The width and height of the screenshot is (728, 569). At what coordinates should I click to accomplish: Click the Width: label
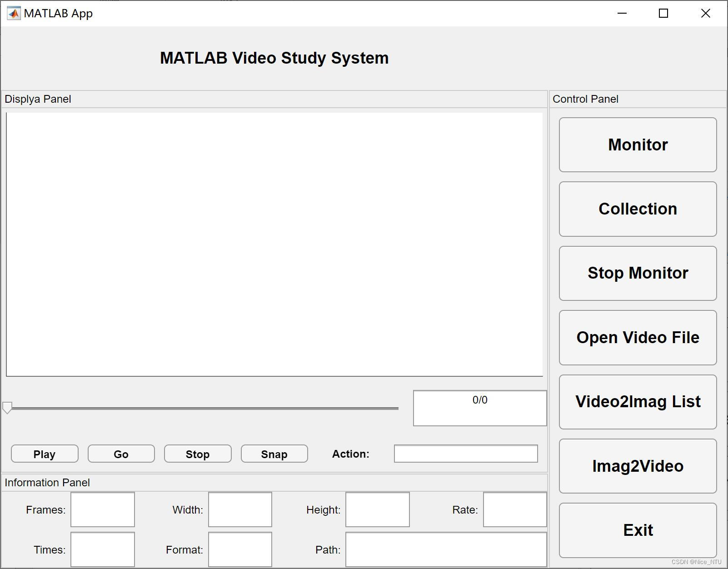click(188, 510)
